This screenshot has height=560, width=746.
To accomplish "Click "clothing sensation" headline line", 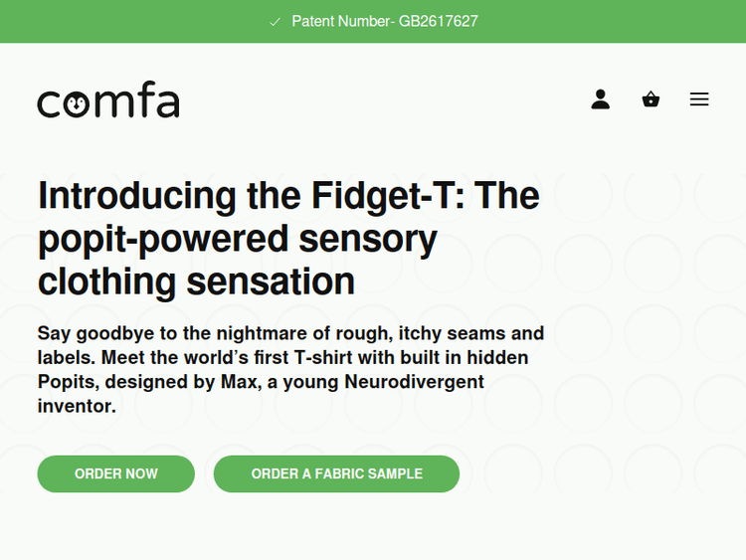I will [196, 281].
